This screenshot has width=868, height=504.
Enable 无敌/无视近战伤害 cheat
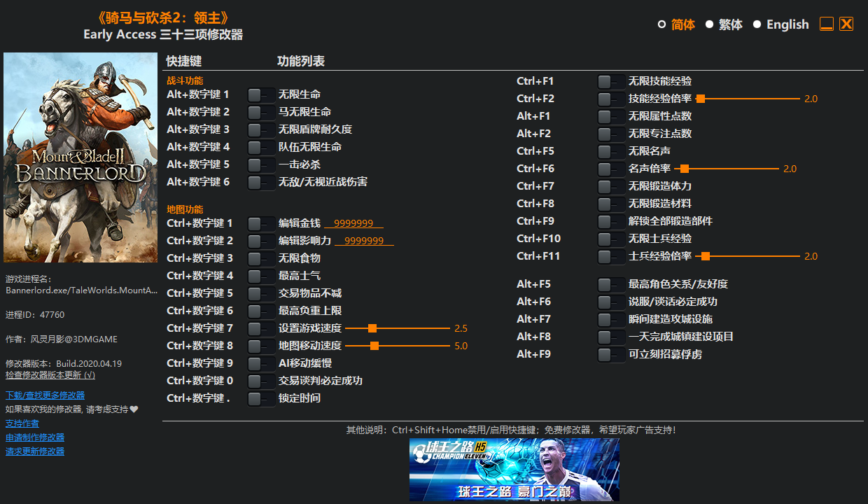[261, 182]
